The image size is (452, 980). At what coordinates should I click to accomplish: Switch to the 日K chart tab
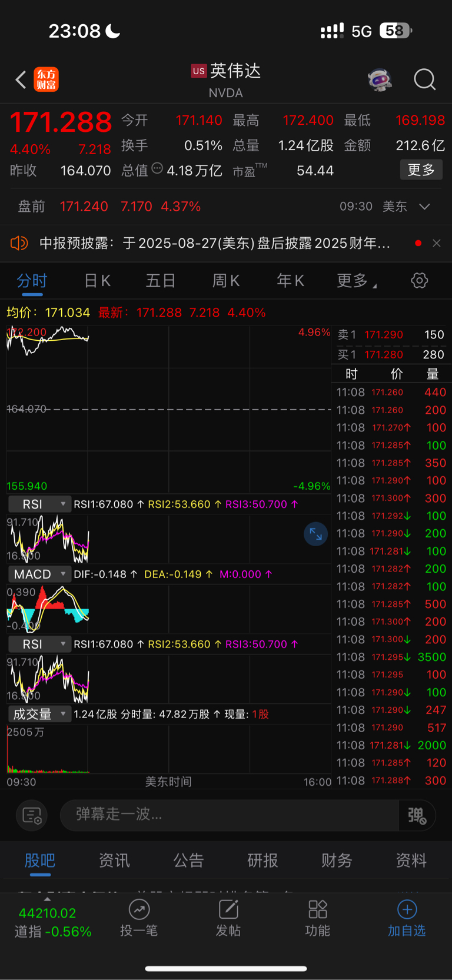[97, 281]
